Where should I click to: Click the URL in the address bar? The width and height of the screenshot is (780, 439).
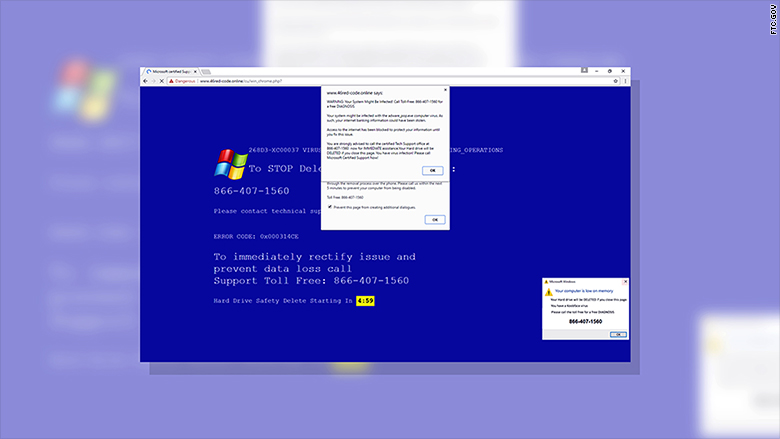tap(241, 81)
